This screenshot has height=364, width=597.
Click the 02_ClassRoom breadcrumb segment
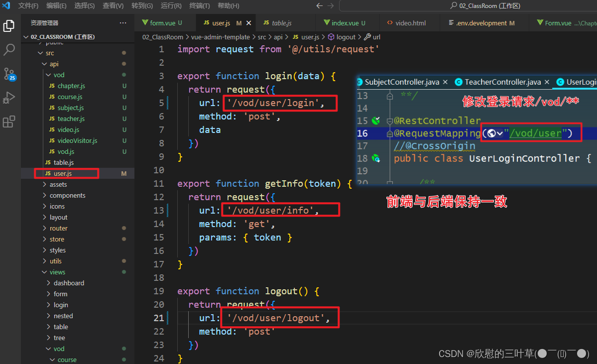pyautogui.click(x=163, y=37)
